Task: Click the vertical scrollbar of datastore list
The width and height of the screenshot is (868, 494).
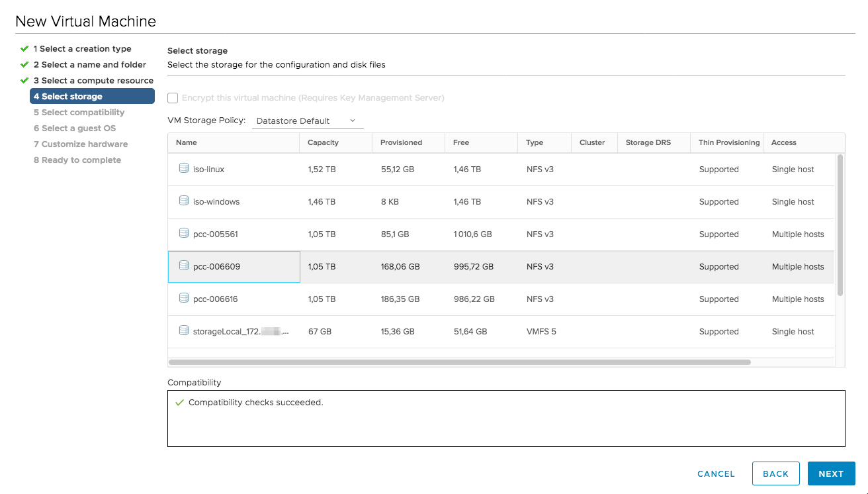Action: coord(840,225)
